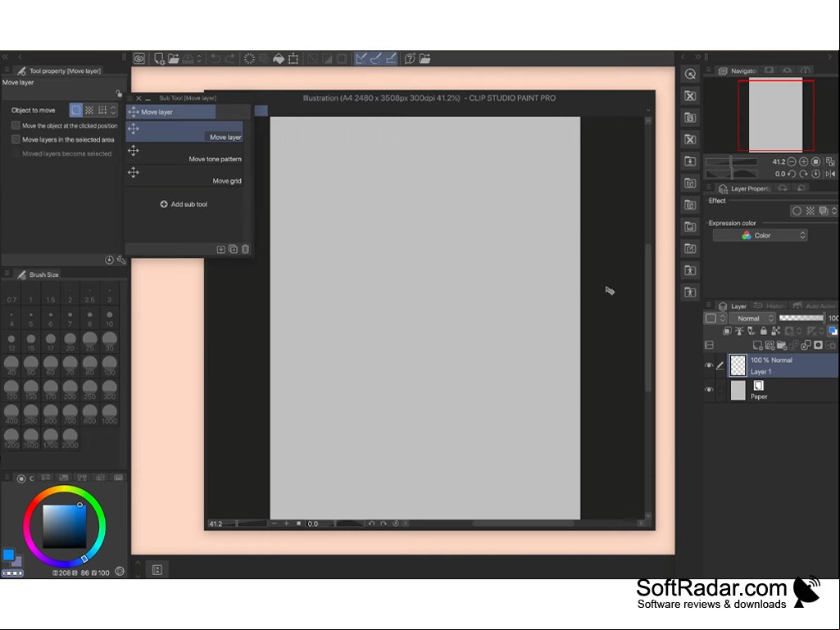Click the Fill paint bucket icon

click(x=279, y=58)
